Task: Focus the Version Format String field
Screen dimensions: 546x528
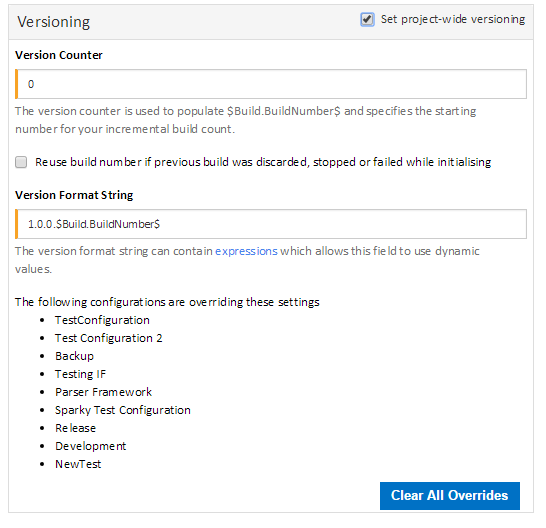Action: coord(271,224)
